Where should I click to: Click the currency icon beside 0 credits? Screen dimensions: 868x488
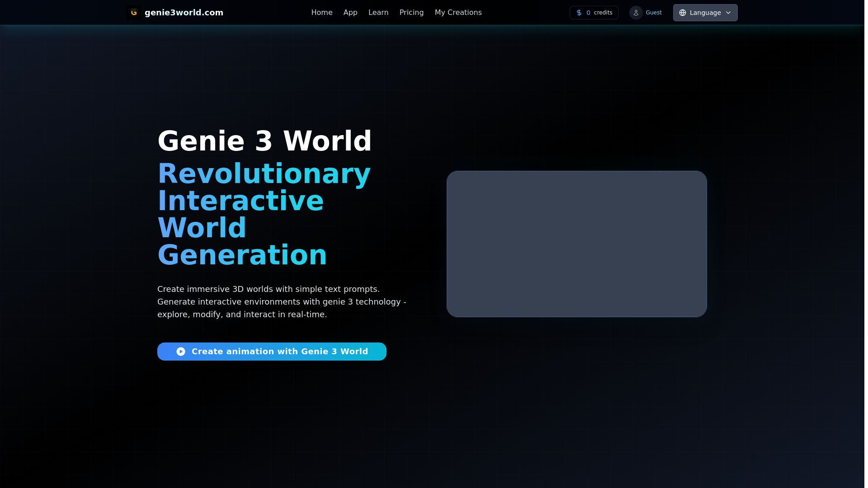pos(579,13)
